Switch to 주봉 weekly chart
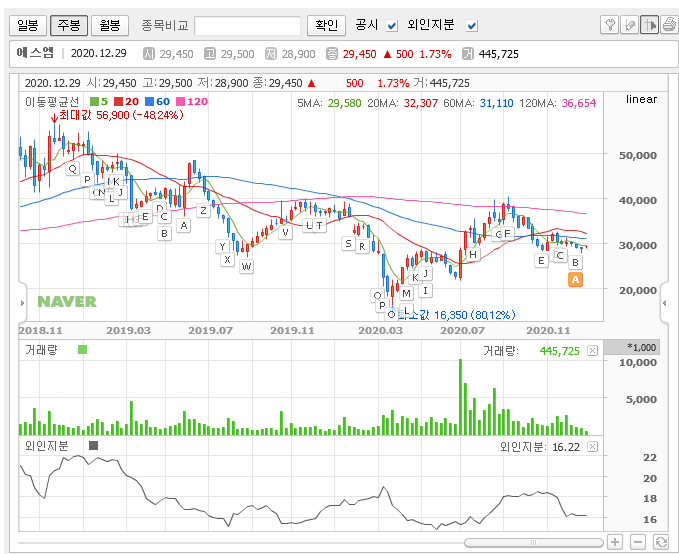679x554 pixels. coord(69,25)
